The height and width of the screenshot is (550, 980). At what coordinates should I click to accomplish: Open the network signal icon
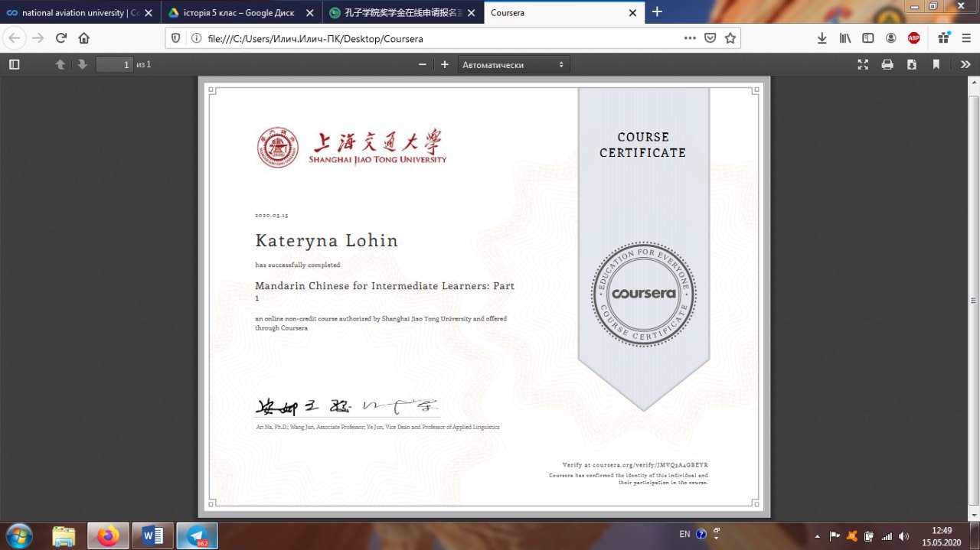point(887,535)
